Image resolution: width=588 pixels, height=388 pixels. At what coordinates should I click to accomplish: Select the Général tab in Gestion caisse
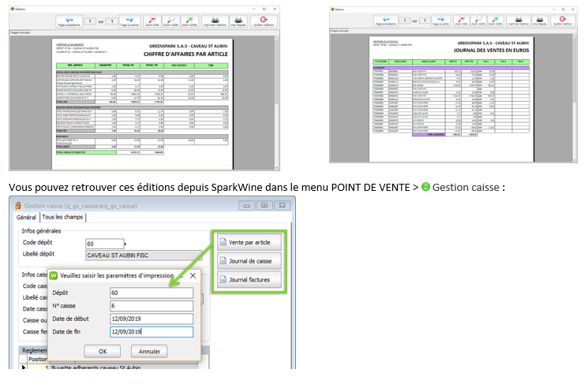[x=27, y=218]
